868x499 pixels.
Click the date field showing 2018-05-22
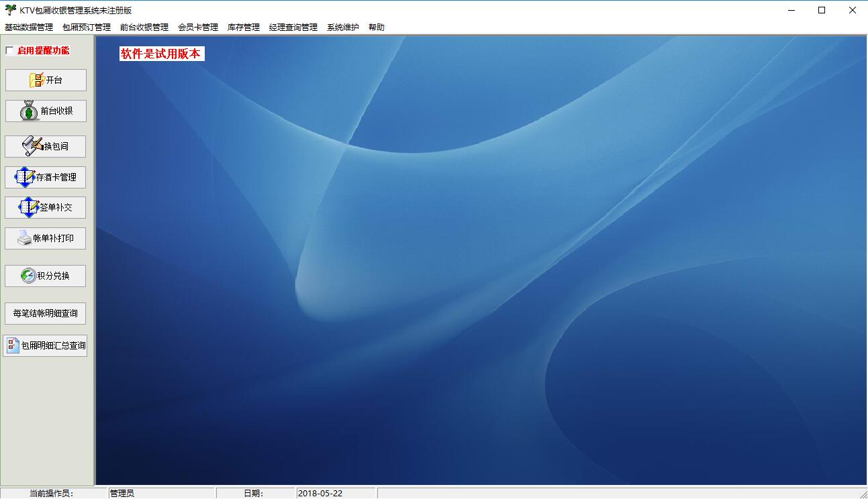click(335, 493)
